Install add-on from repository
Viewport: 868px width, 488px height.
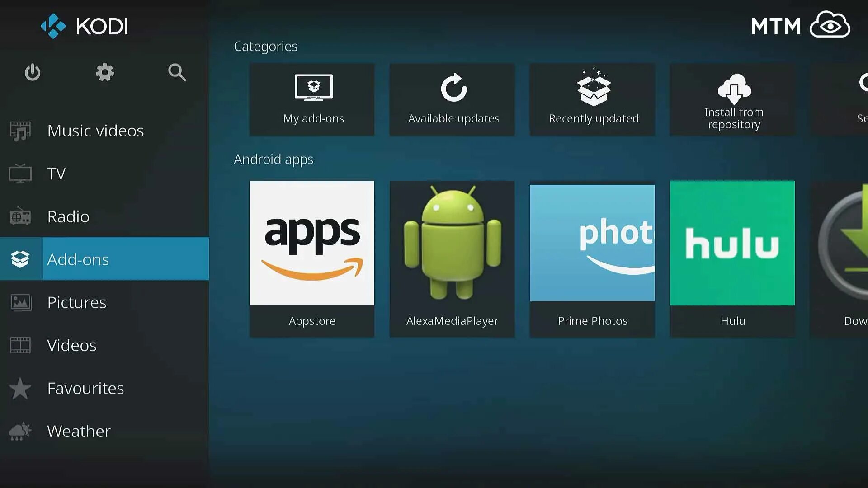(x=734, y=99)
